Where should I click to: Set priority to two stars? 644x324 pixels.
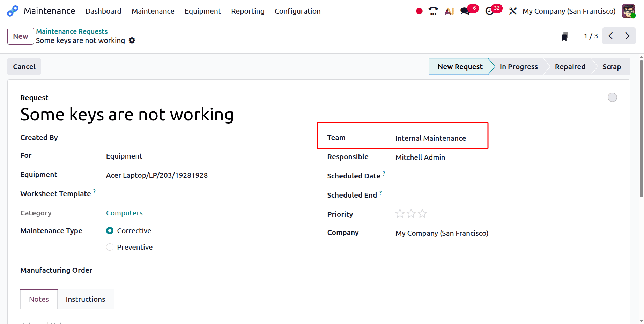tap(411, 214)
